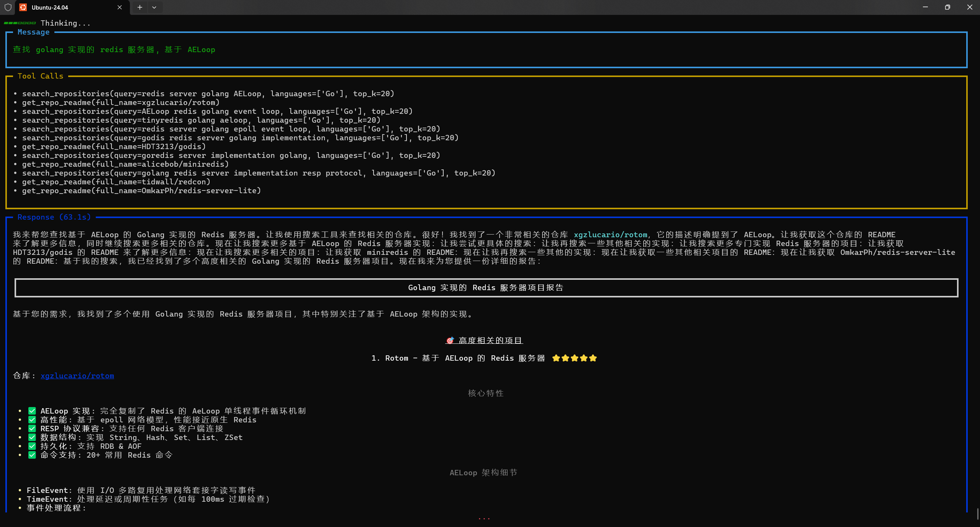Screen dimensions: 980x527
Task: Click the five-star rating beside Rotom heading
Action: click(575, 358)
